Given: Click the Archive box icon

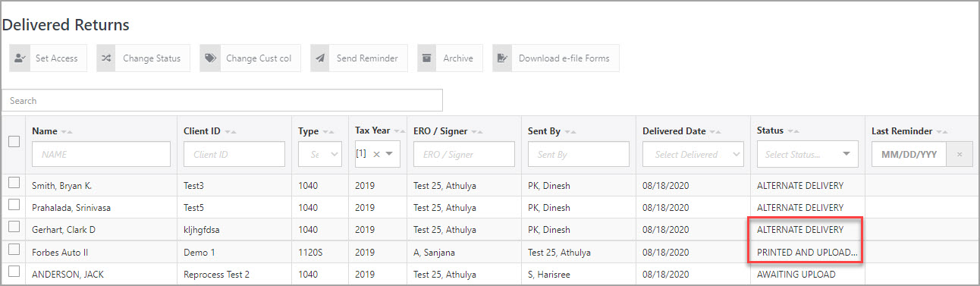Looking at the screenshot, I should click(427, 58).
